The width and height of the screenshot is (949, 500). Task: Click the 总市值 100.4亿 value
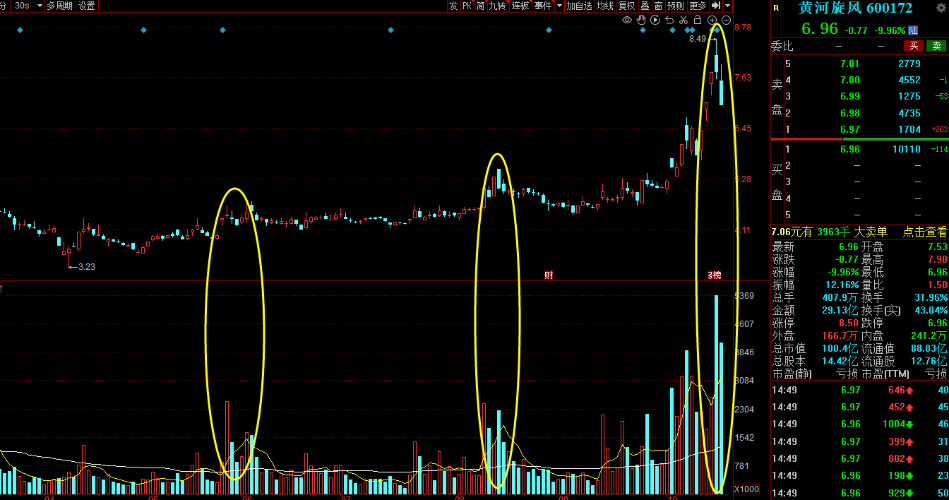(x=839, y=349)
